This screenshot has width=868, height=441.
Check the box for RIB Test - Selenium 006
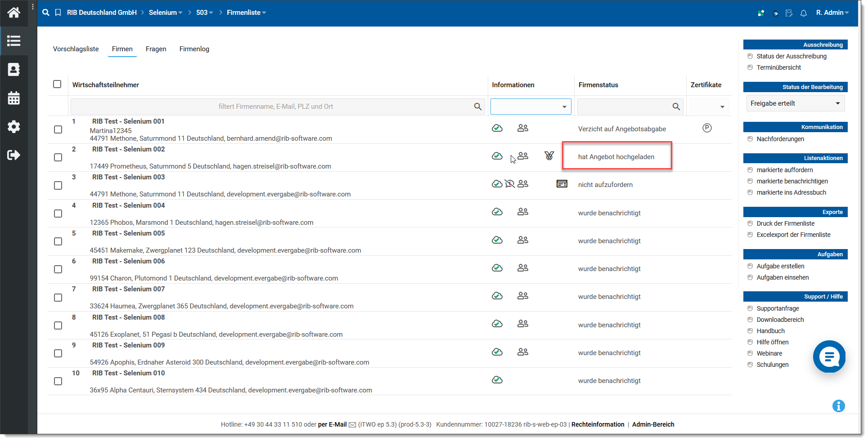58,269
